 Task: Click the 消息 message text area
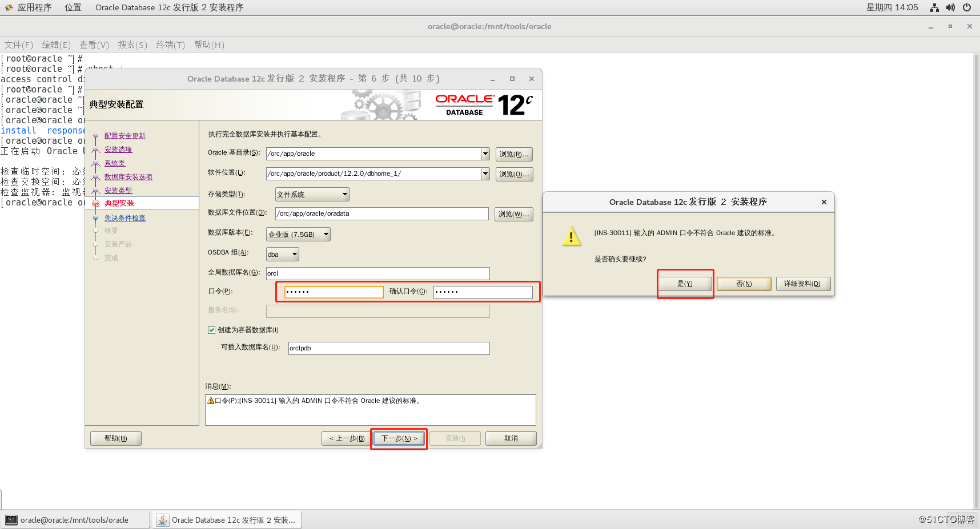371,410
